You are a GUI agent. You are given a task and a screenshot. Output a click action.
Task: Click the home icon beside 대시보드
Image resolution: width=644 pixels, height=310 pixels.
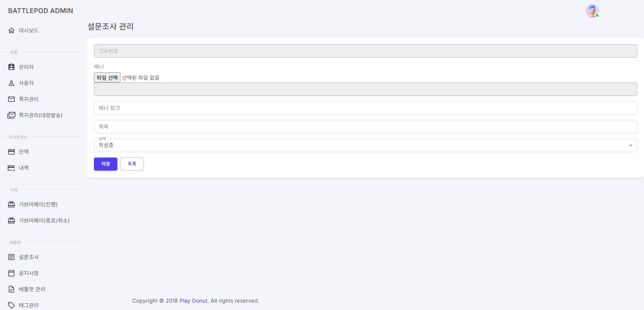(11, 30)
